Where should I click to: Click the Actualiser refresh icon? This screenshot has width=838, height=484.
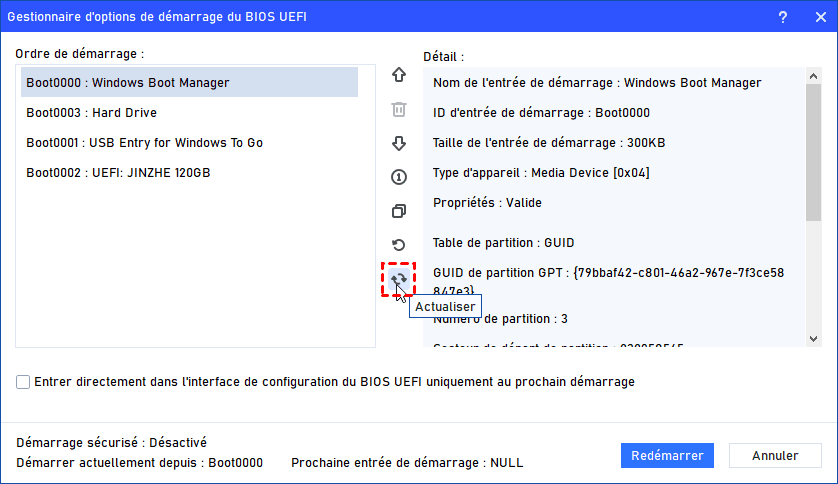tap(399, 279)
